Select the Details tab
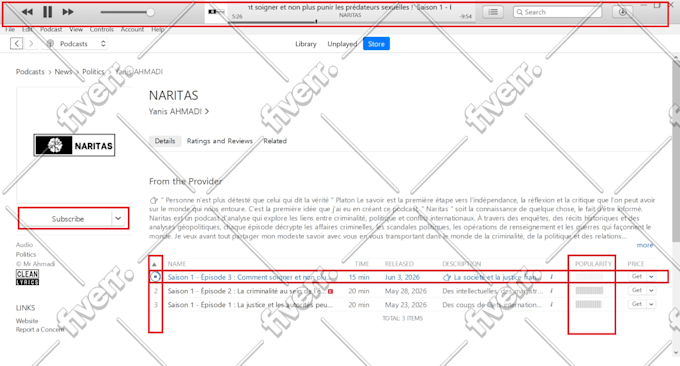 coord(165,141)
